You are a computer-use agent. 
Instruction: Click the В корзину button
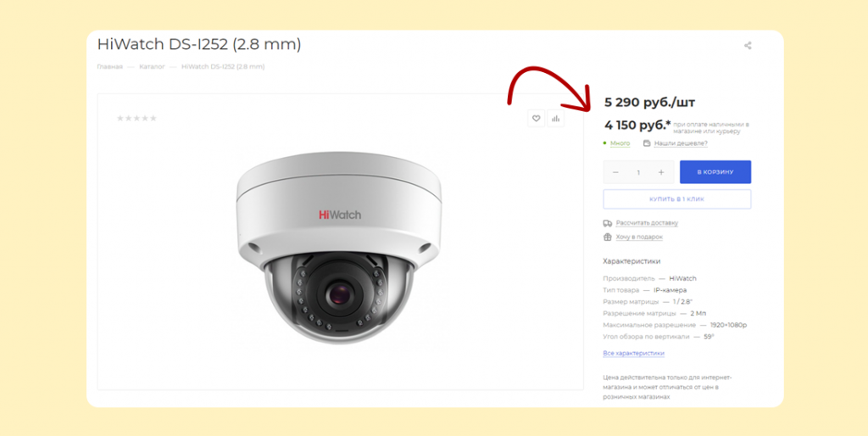pyautogui.click(x=715, y=171)
